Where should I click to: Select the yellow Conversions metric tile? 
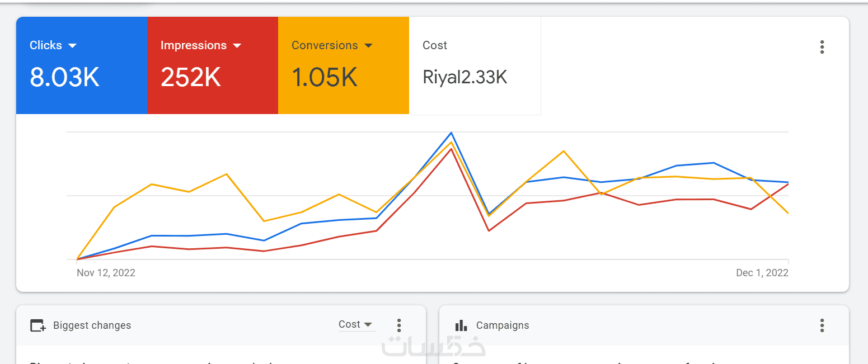click(344, 65)
